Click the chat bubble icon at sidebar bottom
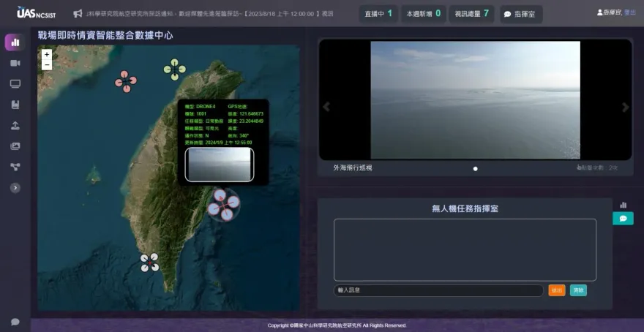644x332 pixels. pyautogui.click(x=15, y=322)
